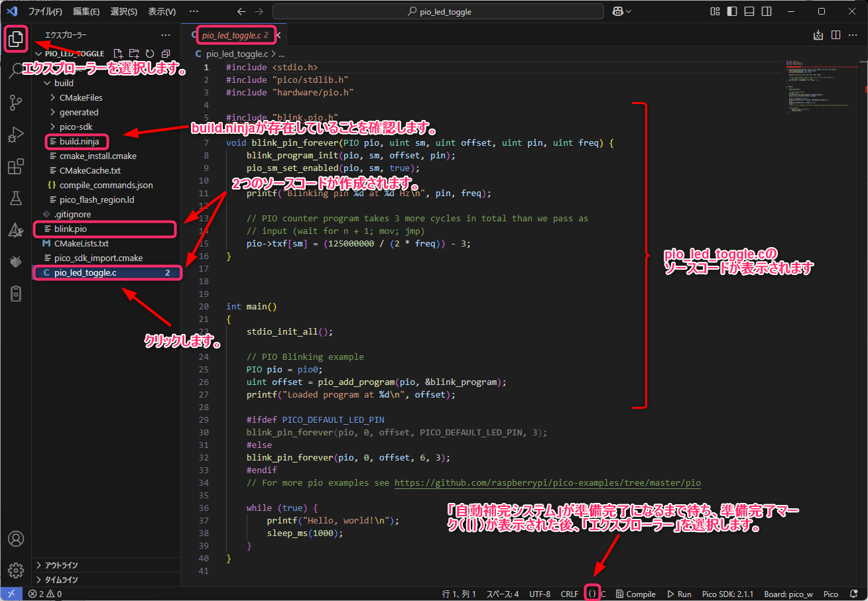868x601 pixels.
Task: Toggle the secondary side bar layout button
Action: tap(767, 11)
